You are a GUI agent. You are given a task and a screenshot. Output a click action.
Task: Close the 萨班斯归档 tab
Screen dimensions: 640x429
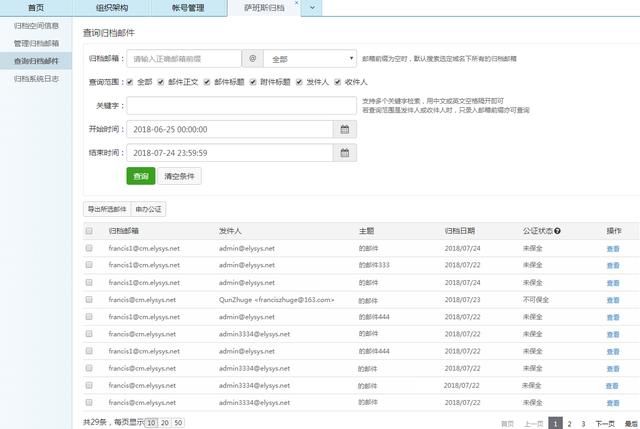pyautogui.click(x=296, y=4)
